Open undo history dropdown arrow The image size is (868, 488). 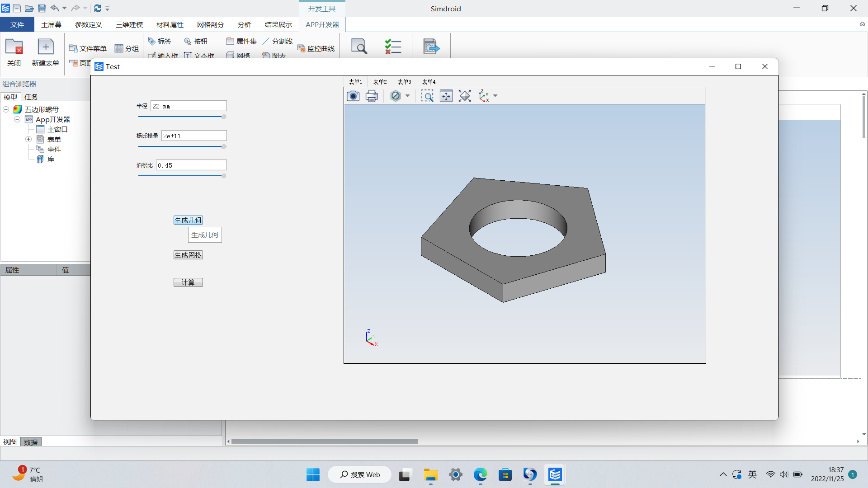(x=64, y=8)
